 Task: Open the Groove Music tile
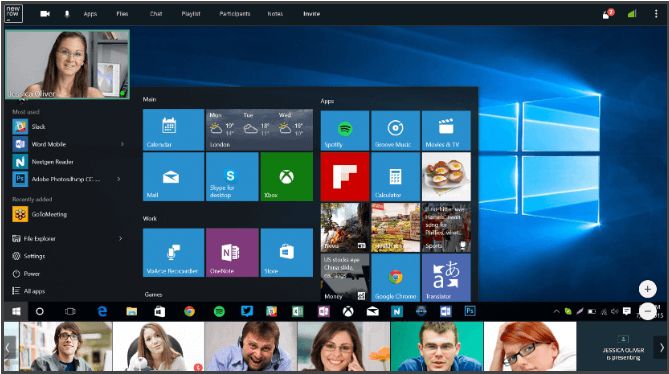click(x=396, y=130)
